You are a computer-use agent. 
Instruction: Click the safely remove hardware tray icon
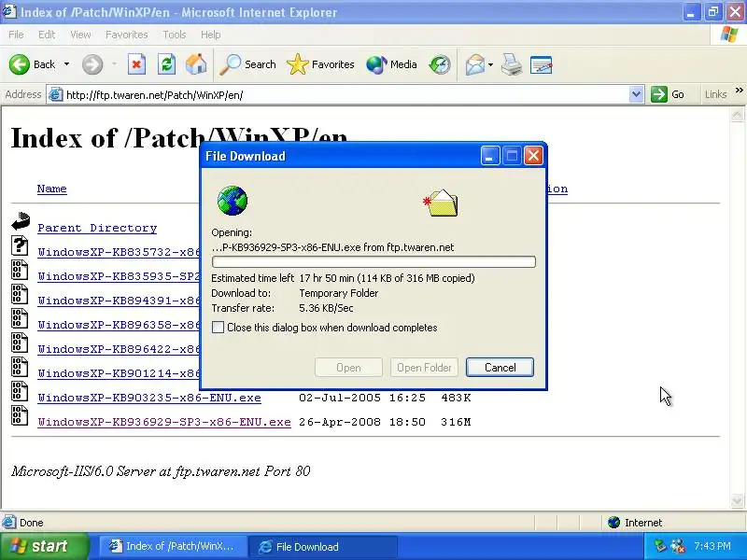(660, 546)
